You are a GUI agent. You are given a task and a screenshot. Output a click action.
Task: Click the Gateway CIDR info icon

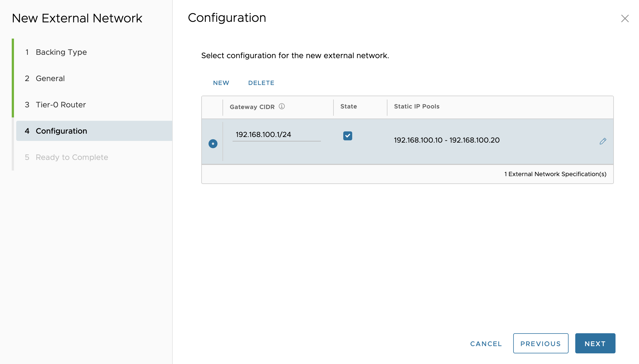(x=282, y=107)
